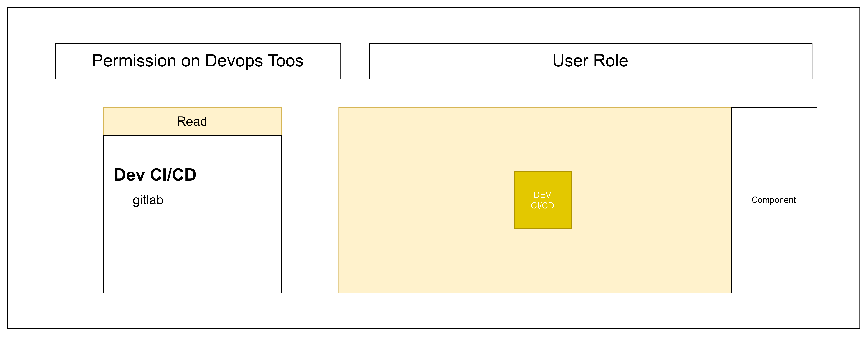Select the gitlab text label

pyautogui.click(x=148, y=200)
